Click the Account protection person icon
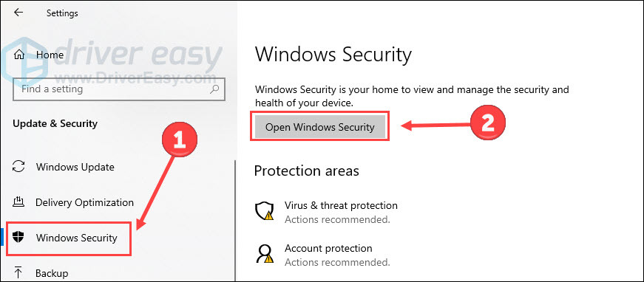The image size is (644, 282). click(x=263, y=255)
